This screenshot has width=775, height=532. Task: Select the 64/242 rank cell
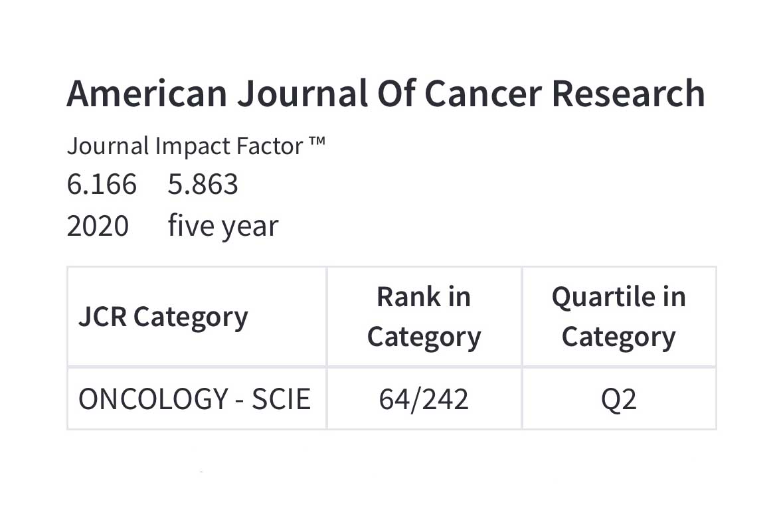424,400
